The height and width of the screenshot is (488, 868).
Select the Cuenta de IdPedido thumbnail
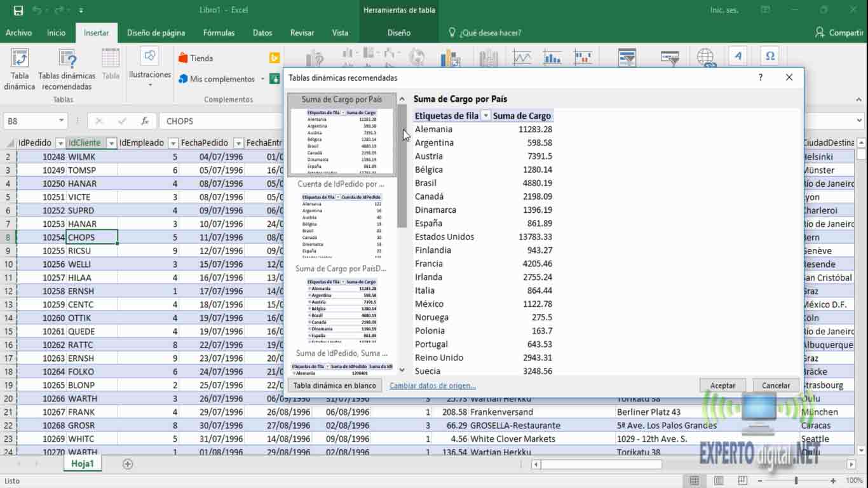(341, 222)
